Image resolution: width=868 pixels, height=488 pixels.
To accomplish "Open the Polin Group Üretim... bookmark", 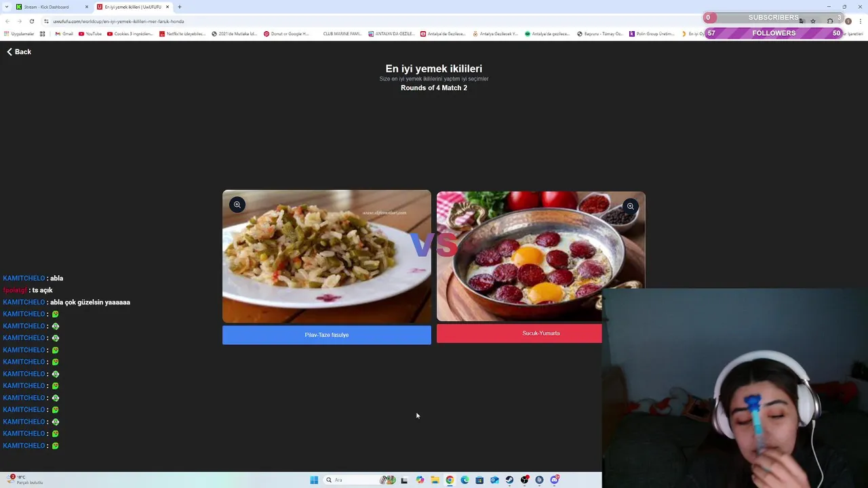I will (x=652, y=33).
